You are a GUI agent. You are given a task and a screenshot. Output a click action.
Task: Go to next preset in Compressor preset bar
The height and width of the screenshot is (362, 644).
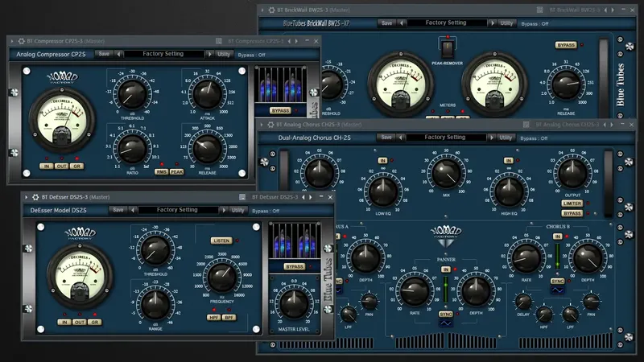point(210,54)
